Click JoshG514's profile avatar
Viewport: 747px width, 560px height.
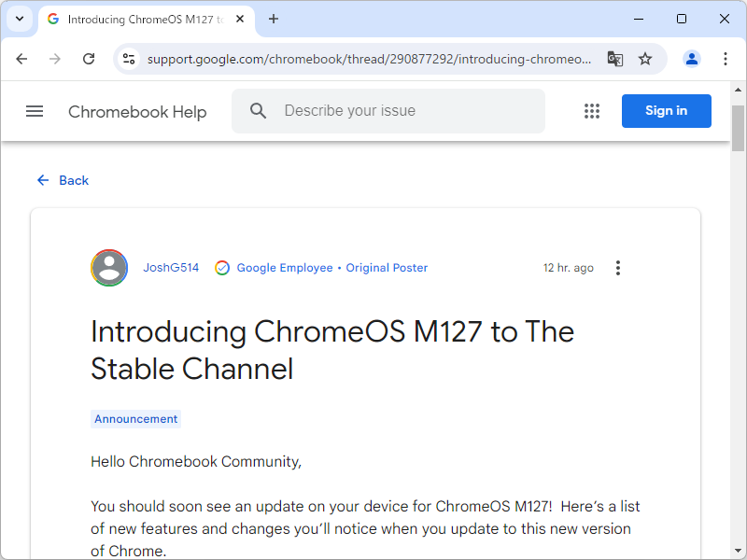pos(109,267)
